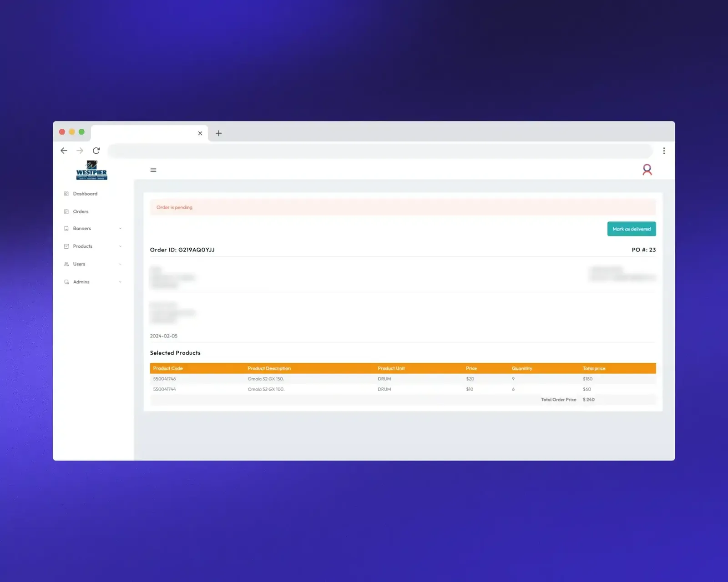This screenshot has height=582, width=728.
Task: Click the $ 240 order total
Action: (589, 400)
